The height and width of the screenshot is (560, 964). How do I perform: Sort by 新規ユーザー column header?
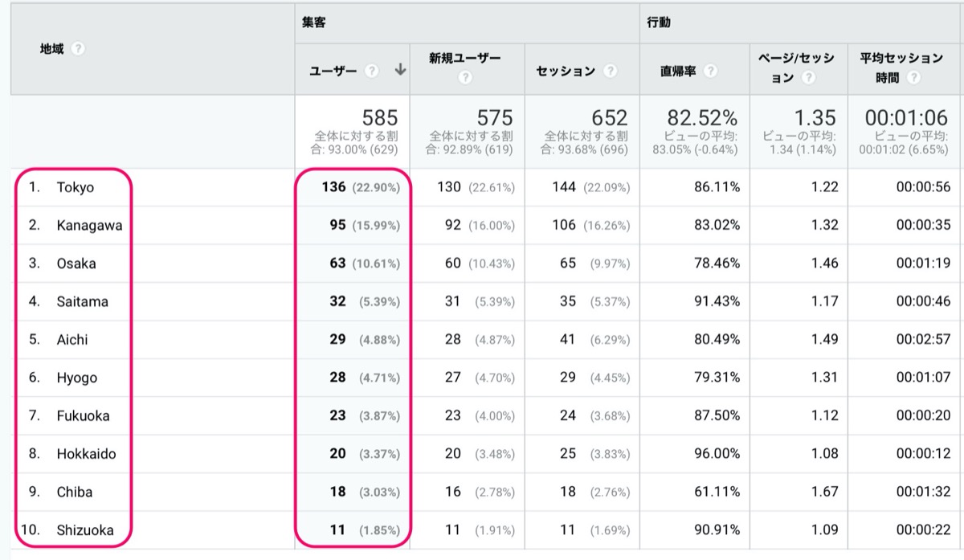[x=464, y=58]
